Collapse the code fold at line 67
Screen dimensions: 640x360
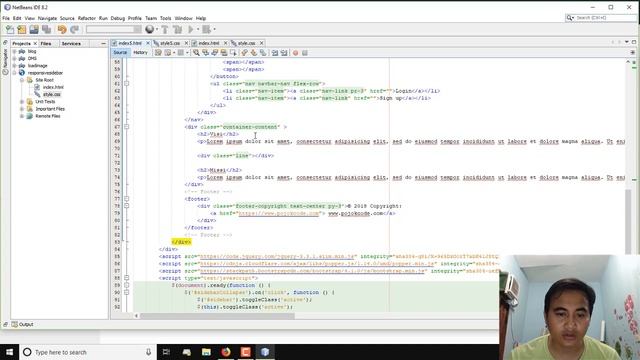click(x=127, y=127)
